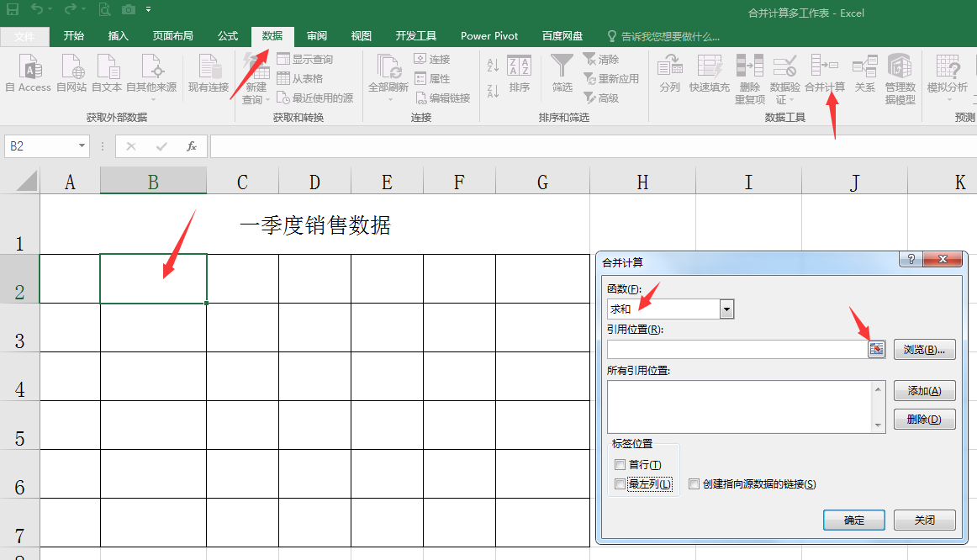Switch to 开发工具 developer tab
977x560 pixels.
click(415, 36)
